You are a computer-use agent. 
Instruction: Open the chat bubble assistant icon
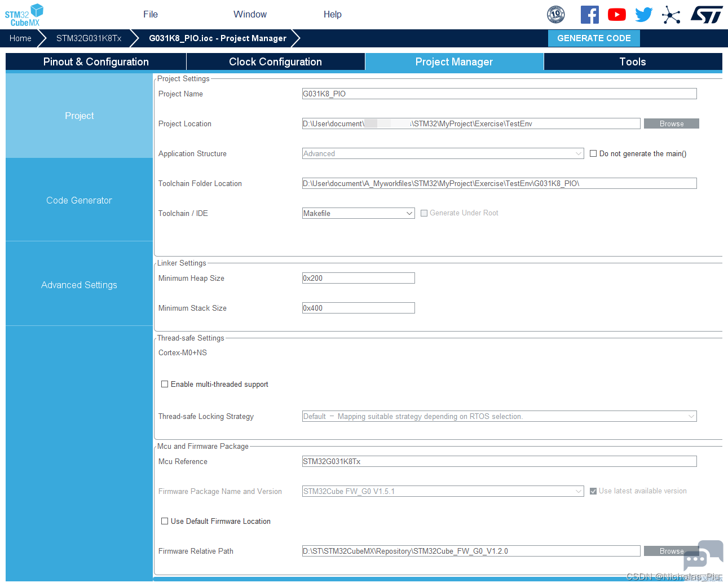tap(703, 556)
